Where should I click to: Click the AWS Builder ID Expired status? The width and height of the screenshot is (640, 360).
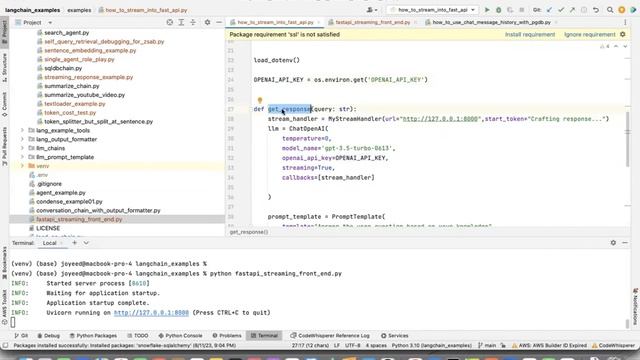point(549,345)
